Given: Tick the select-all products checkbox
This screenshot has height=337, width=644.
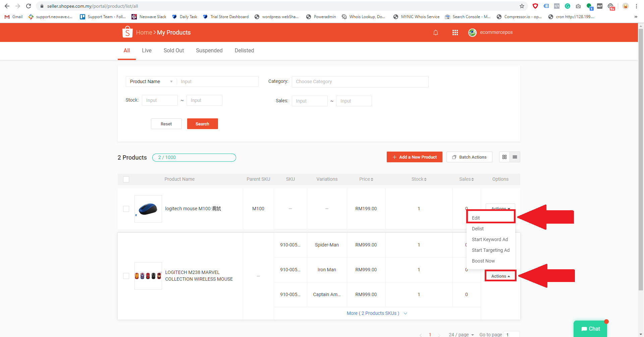Looking at the screenshot, I should (126, 179).
